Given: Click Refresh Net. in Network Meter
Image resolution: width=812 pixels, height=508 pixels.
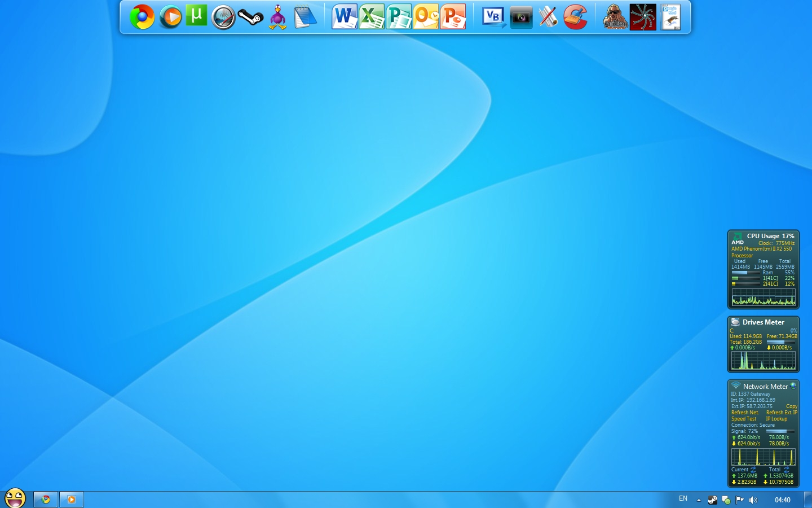Looking at the screenshot, I should 745,413.
